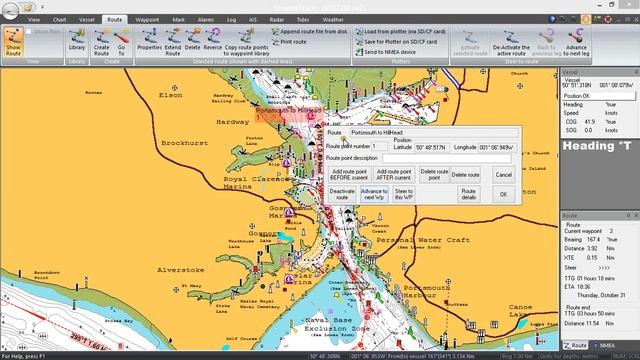Viewport: 640px width, 360px height.
Task: Open the route Library
Action: point(77,40)
